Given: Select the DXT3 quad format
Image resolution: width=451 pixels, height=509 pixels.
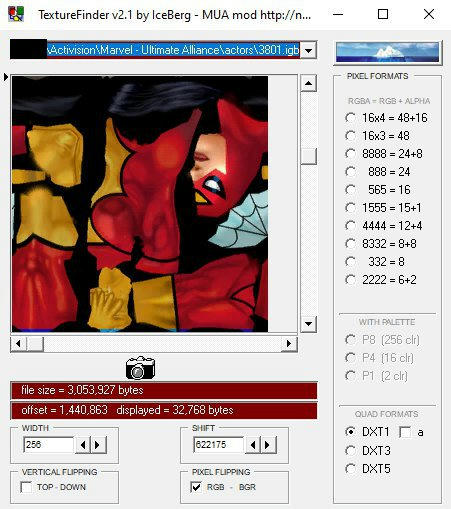Looking at the screenshot, I should coord(350,450).
